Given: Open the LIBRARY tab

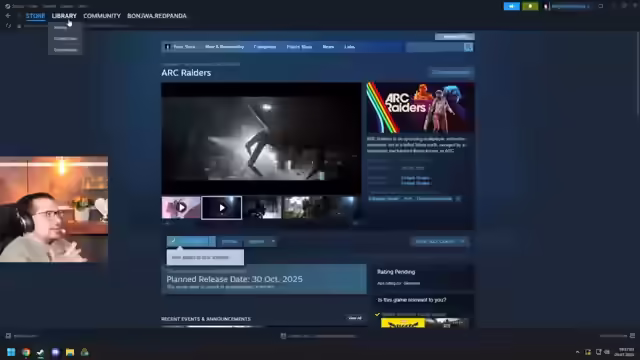Looking at the screenshot, I should pyautogui.click(x=64, y=16).
